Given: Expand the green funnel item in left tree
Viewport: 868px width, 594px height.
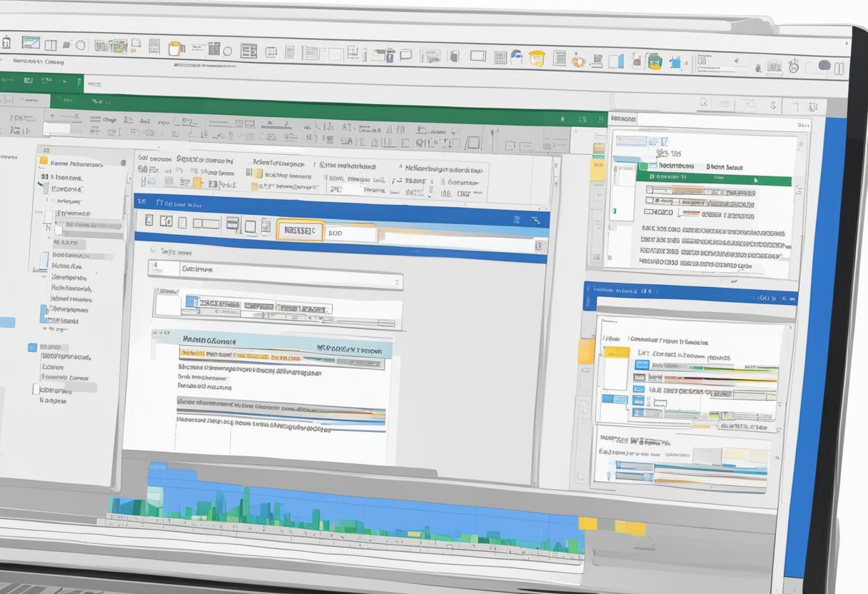Looking at the screenshot, I should click(45, 188).
